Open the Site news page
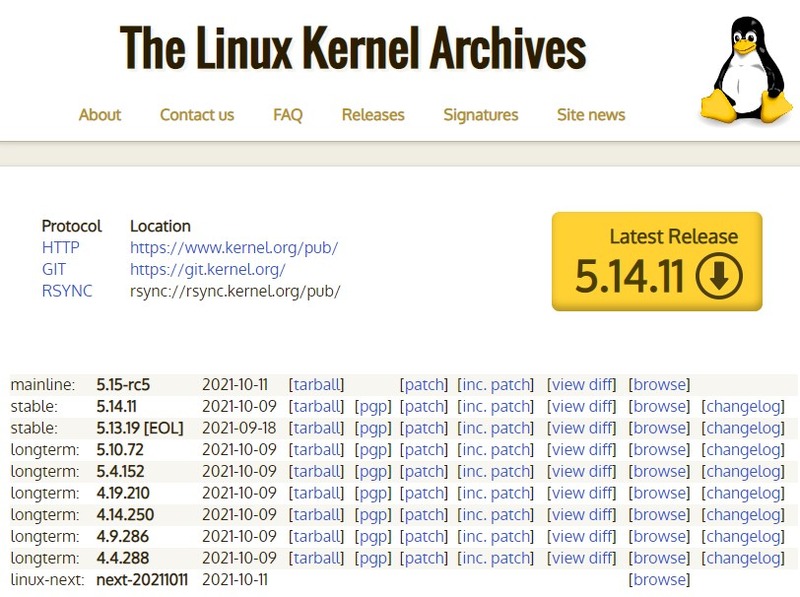This screenshot has height=597, width=800. coord(591,115)
